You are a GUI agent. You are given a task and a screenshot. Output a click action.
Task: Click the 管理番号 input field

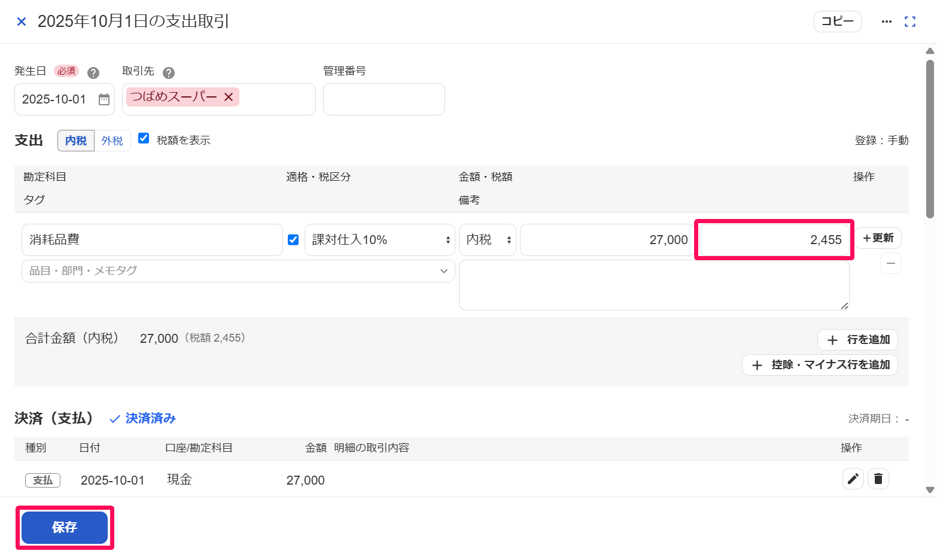pyautogui.click(x=384, y=99)
